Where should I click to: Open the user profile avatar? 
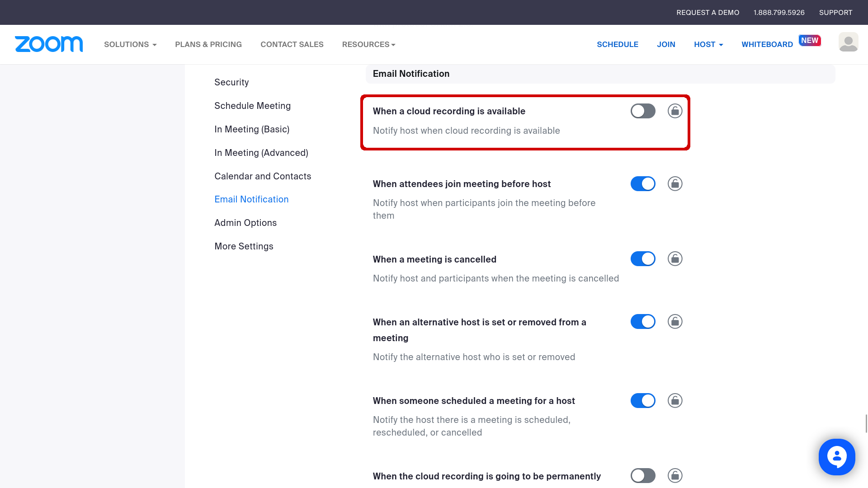click(x=848, y=42)
